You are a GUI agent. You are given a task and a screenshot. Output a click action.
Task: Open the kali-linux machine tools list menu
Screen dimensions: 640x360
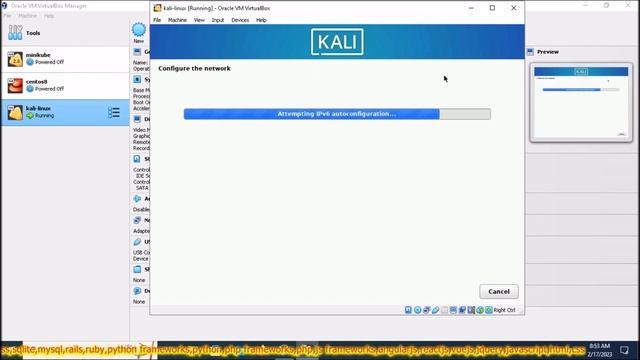point(114,113)
